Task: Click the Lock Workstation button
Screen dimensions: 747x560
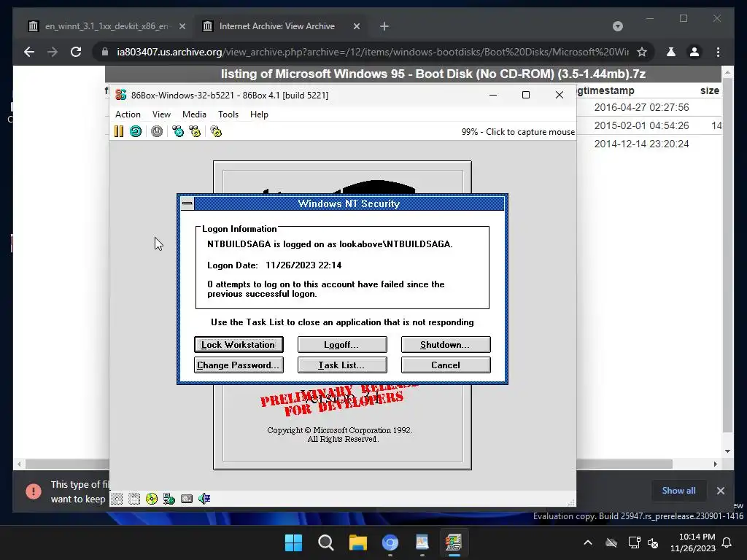Action: (x=239, y=344)
